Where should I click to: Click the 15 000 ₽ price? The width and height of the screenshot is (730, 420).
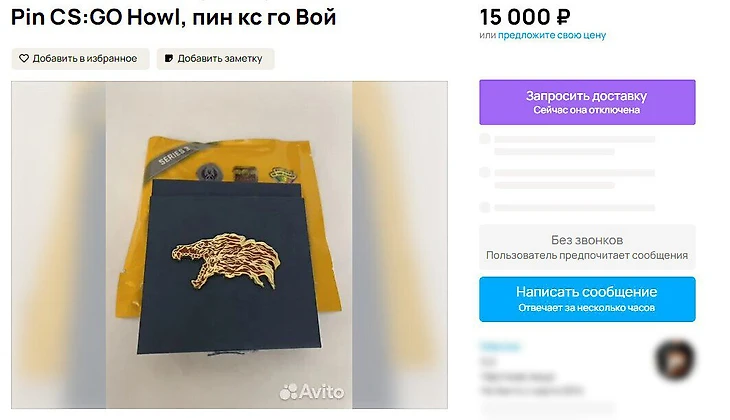[x=525, y=17]
